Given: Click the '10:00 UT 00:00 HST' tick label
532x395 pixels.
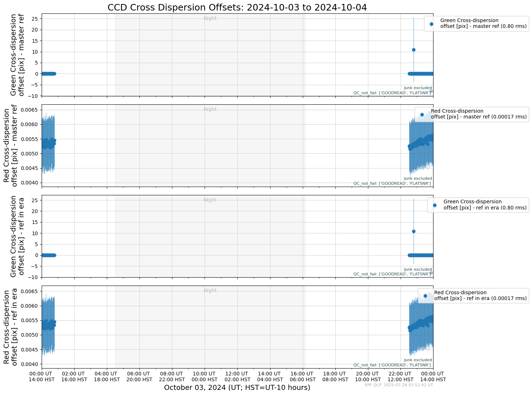Looking at the screenshot, I should point(205,377).
